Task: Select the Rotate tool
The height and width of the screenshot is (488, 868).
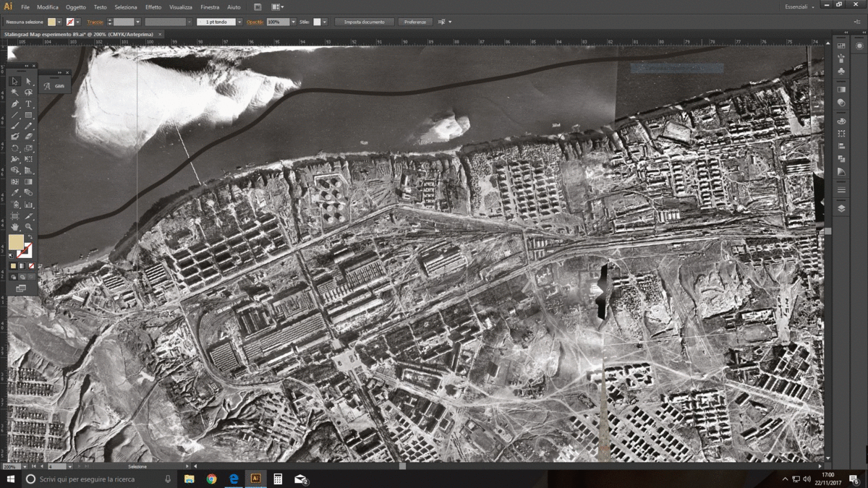Action: (14, 148)
